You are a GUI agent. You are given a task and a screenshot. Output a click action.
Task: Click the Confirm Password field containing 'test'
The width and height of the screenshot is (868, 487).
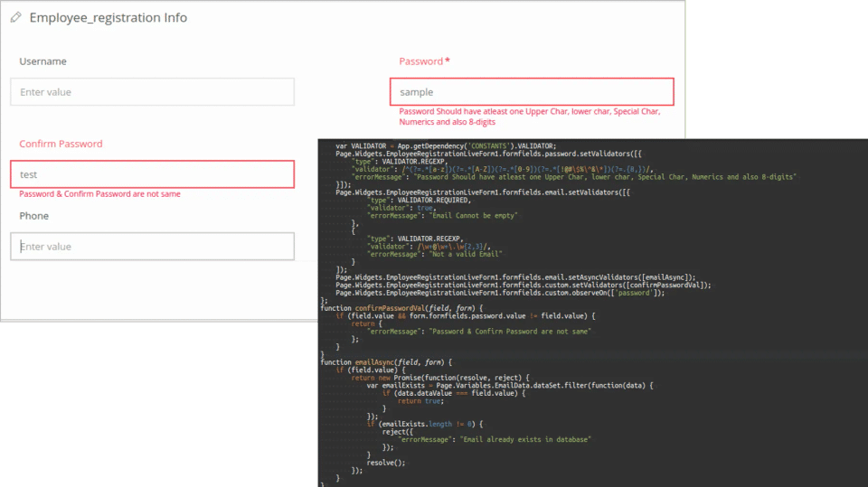click(x=152, y=174)
